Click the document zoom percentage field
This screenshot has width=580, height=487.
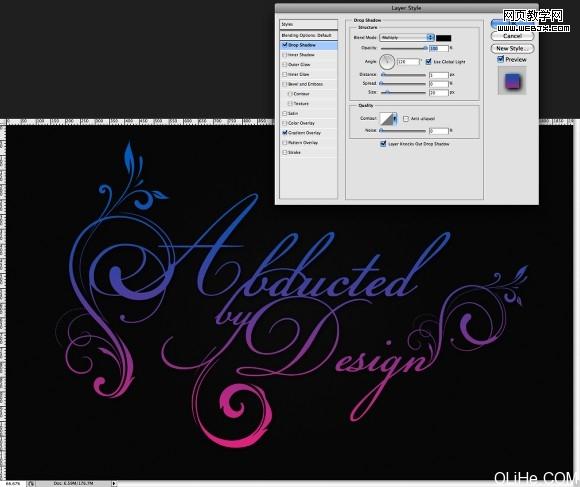(13, 483)
